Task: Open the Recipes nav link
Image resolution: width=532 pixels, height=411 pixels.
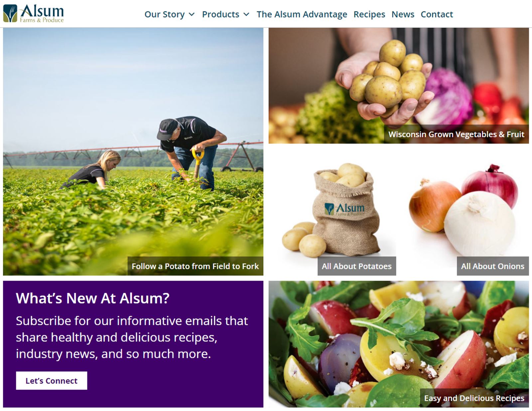Action: [369, 14]
